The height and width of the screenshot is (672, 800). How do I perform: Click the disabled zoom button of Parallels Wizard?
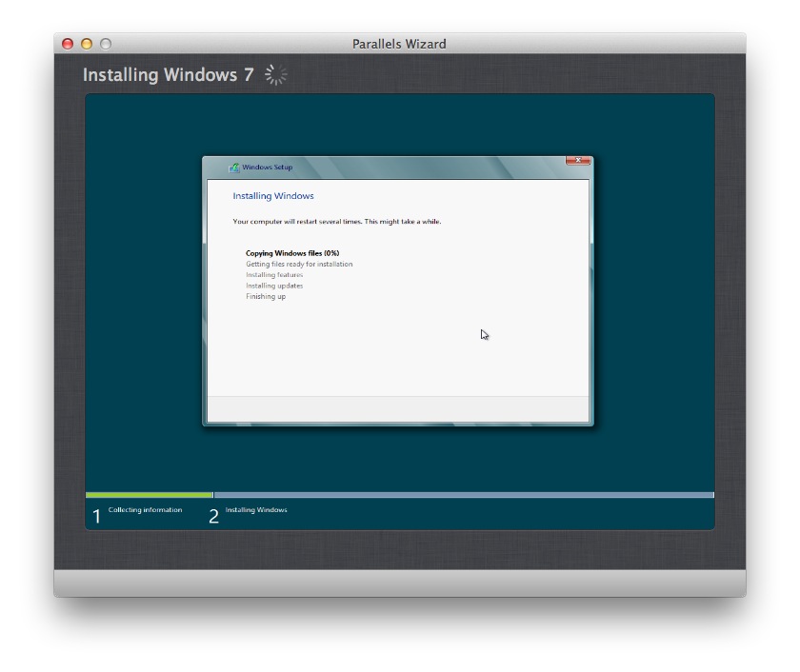106,44
